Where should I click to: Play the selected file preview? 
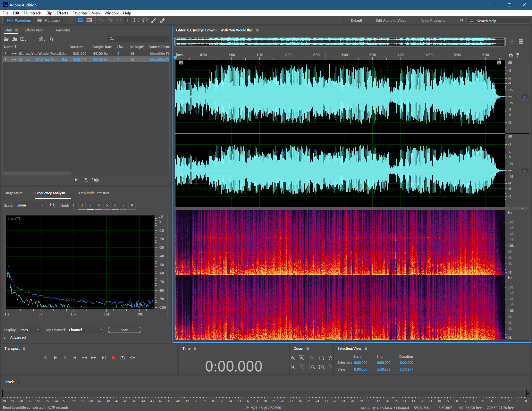pos(76,180)
